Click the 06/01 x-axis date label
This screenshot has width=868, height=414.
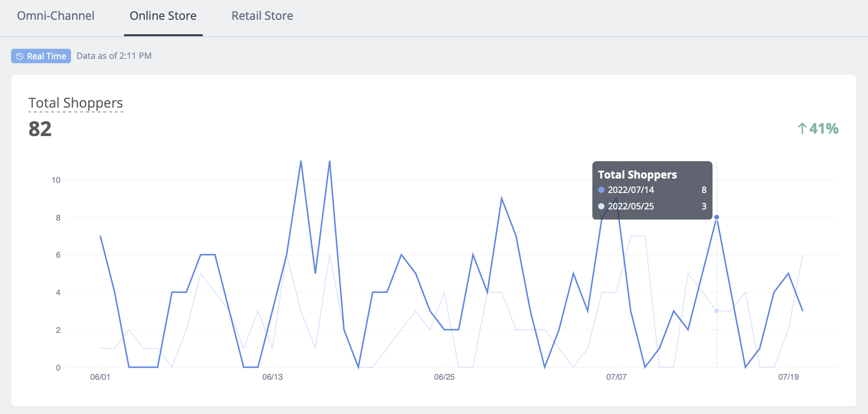pos(100,377)
